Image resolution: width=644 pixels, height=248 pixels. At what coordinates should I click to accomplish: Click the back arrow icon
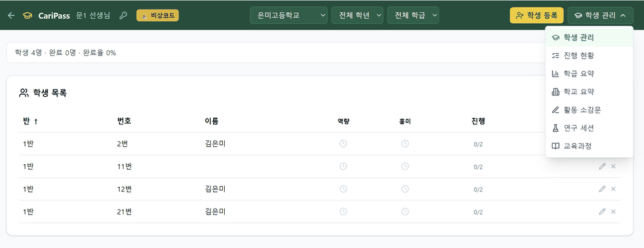[x=12, y=15]
